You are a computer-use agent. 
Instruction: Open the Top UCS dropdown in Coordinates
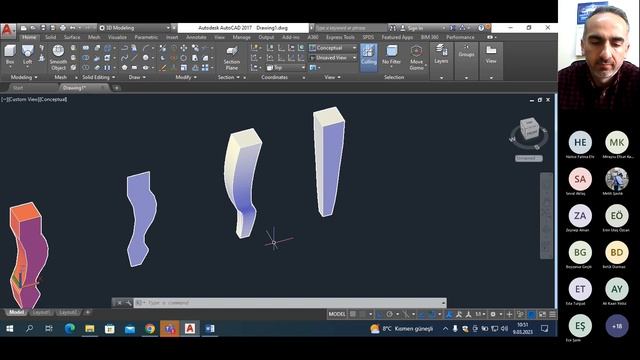point(286,67)
